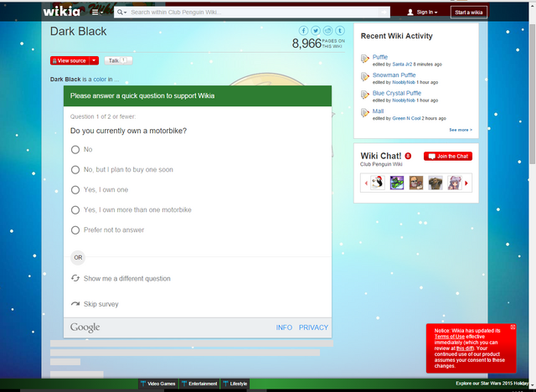Click the Santa-hat penguin chat avatar
Image resolution: width=536 pixels, height=392 pixels.
pos(378,183)
